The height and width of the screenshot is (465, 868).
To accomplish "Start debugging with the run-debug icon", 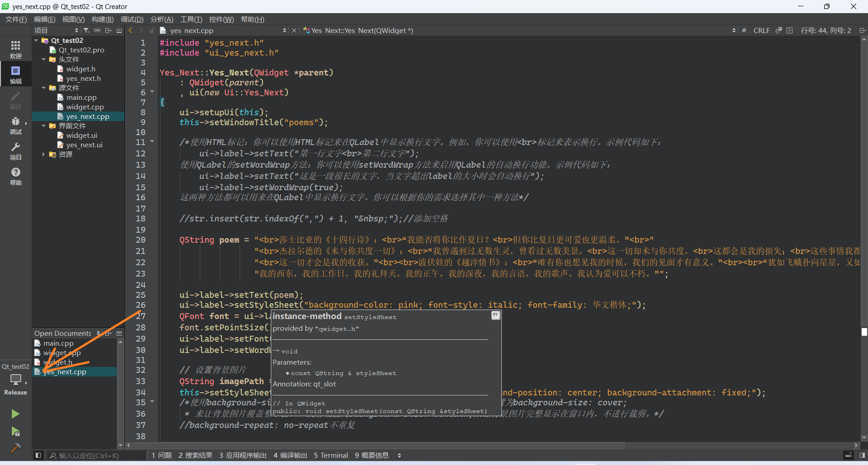I will tap(15, 432).
